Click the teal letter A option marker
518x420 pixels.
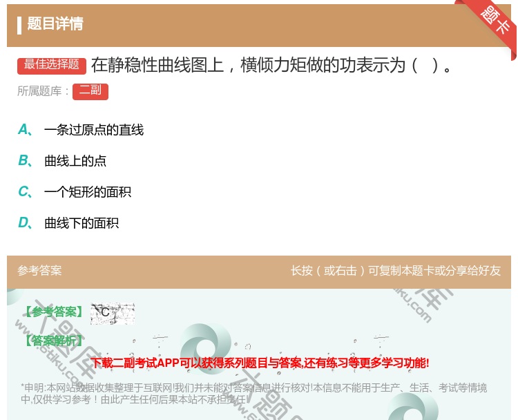25,130
